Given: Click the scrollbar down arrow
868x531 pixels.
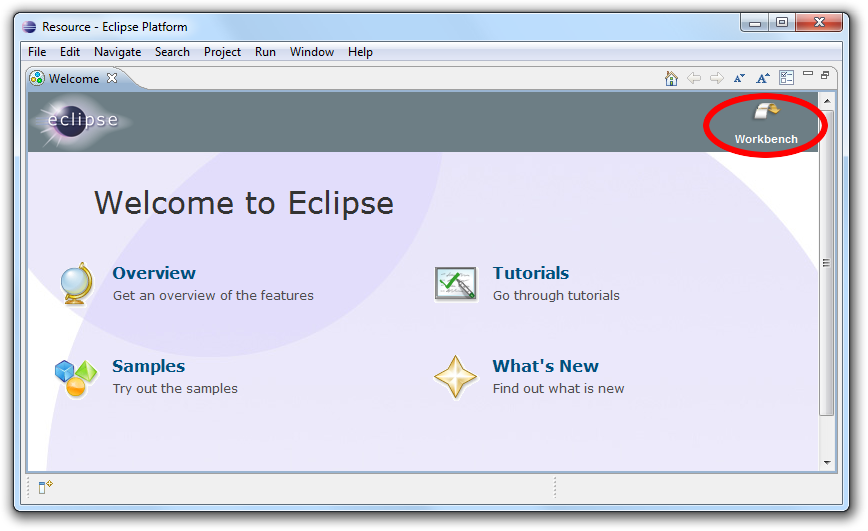Looking at the screenshot, I should click(x=827, y=462).
